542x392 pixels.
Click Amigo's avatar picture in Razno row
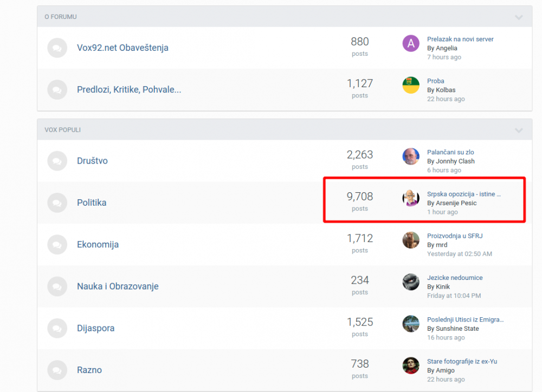[x=411, y=365]
